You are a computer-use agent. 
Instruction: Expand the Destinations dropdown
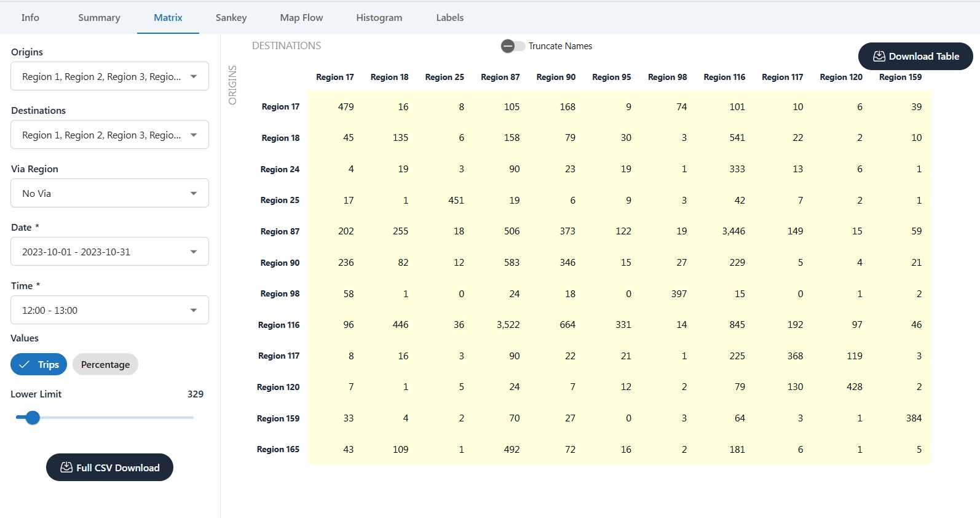[109, 135]
